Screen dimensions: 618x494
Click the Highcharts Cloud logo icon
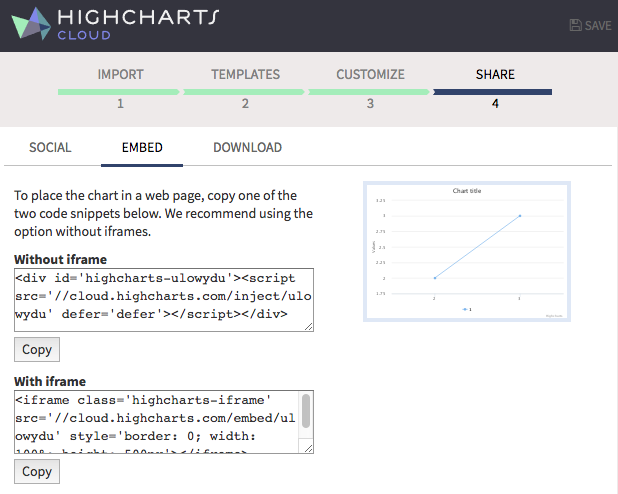(x=31, y=24)
